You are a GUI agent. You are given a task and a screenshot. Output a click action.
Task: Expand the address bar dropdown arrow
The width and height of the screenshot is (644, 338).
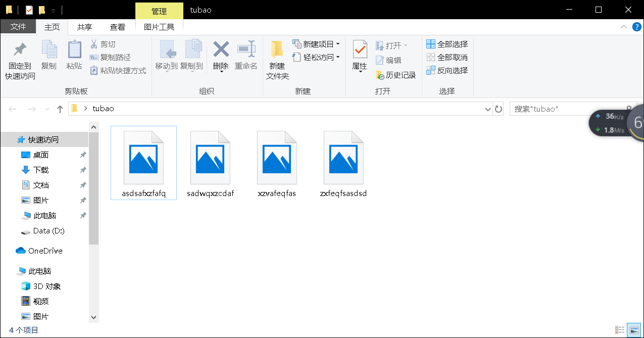[487, 109]
